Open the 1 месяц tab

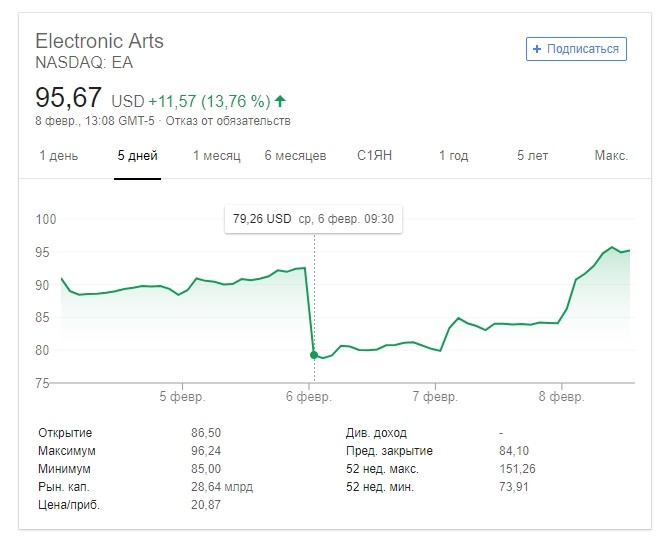[x=217, y=155]
